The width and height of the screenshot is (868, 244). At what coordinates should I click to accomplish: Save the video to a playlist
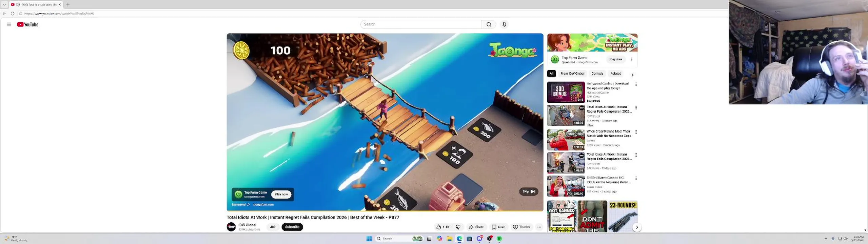(498, 227)
